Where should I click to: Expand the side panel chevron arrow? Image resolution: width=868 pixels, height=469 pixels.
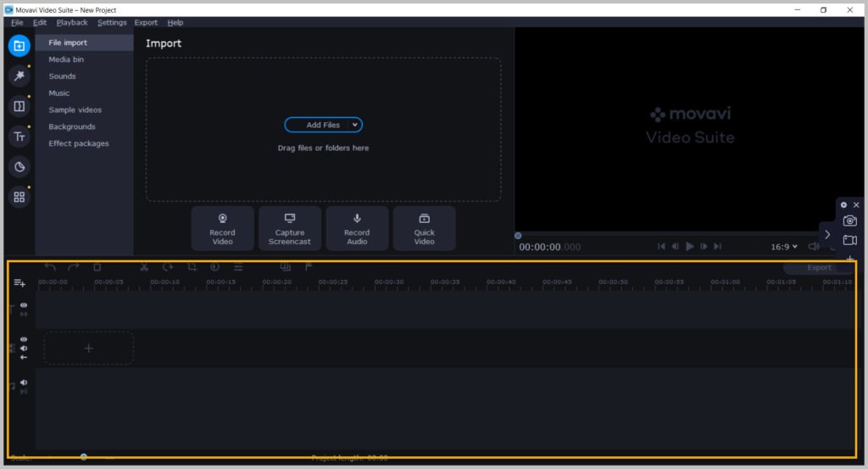coord(827,235)
